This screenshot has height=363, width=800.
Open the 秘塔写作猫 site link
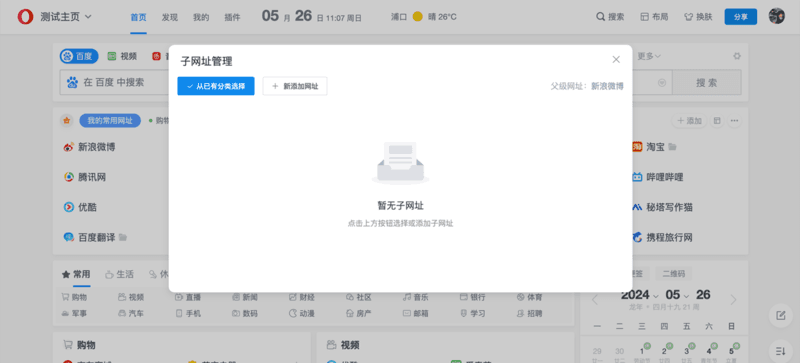[x=662, y=207]
